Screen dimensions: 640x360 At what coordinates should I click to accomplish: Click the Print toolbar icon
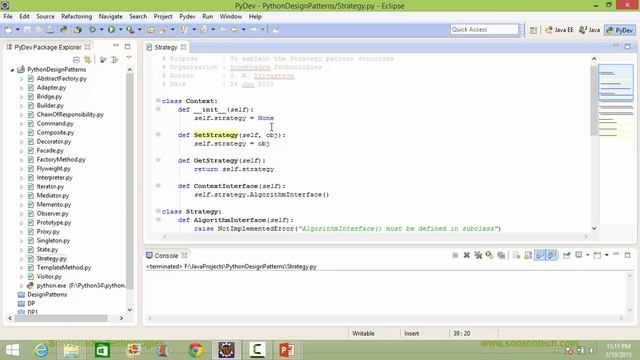pos(50,29)
